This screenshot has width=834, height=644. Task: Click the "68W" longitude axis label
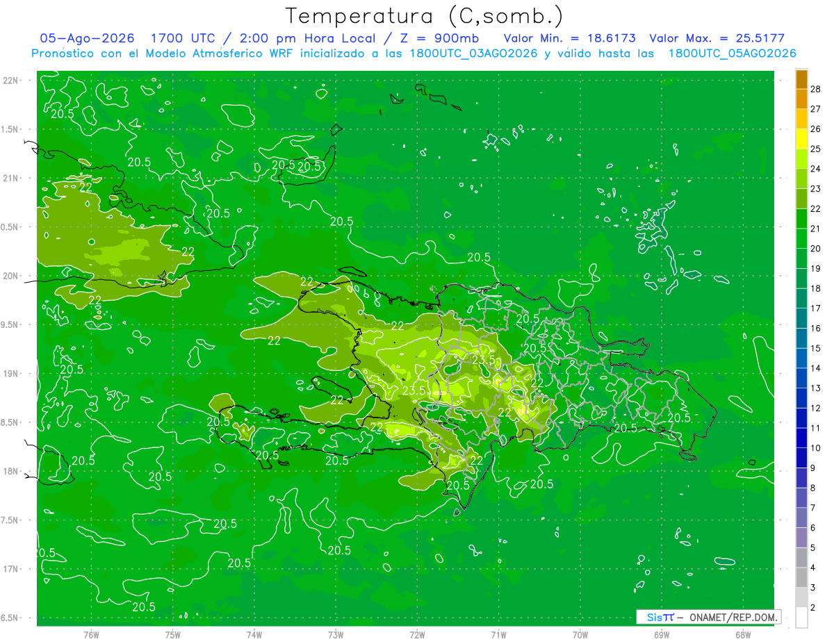point(743,634)
